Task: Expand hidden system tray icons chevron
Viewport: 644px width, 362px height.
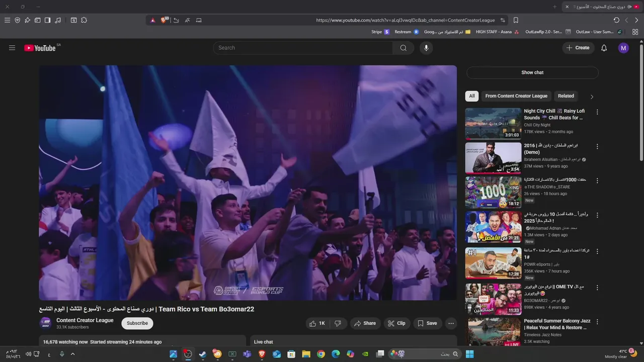Action: [x=72, y=354]
